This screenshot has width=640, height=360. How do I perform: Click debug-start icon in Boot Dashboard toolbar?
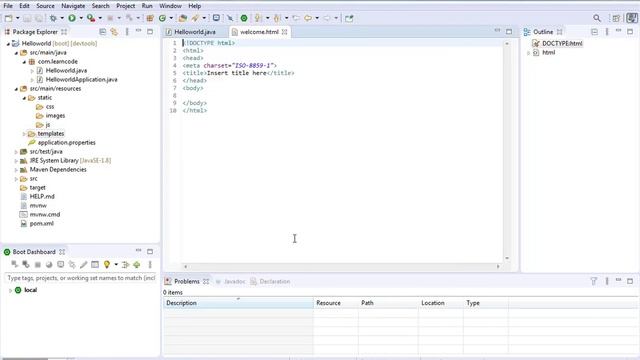point(26,264)
